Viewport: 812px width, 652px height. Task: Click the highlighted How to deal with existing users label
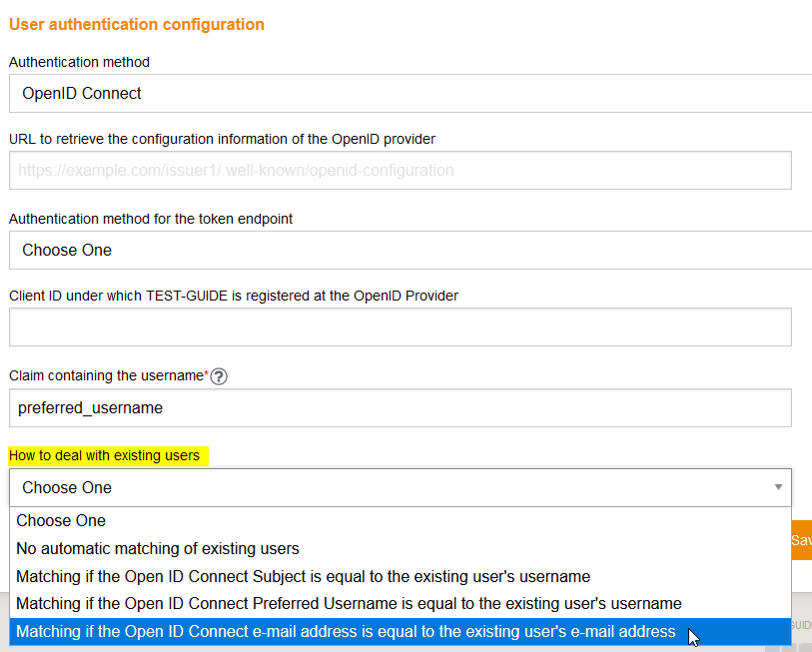point(106,455)
